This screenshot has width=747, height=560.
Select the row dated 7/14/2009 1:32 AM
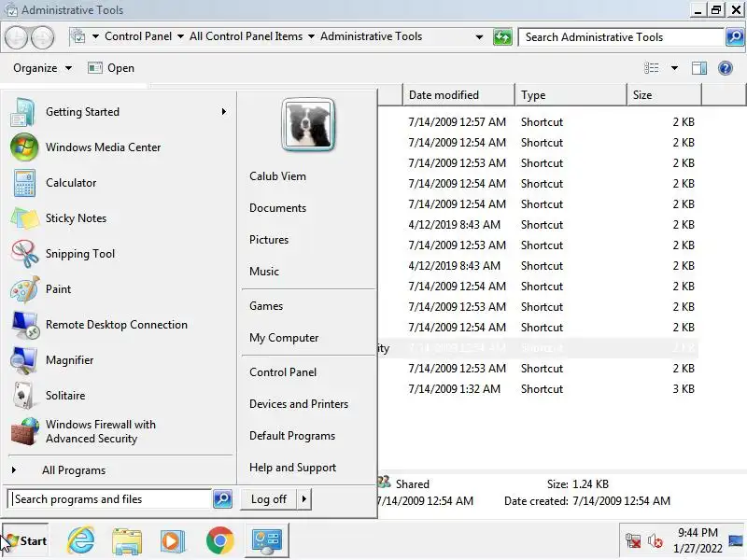(x=539, y=389)
